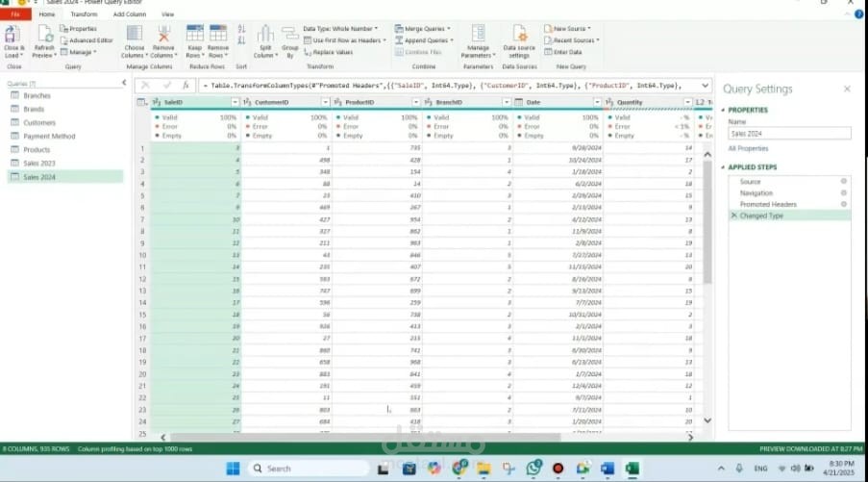Open the Merge Queries dropdown
Viewport: 868px width, 482px height.
[x=423, y=29]
